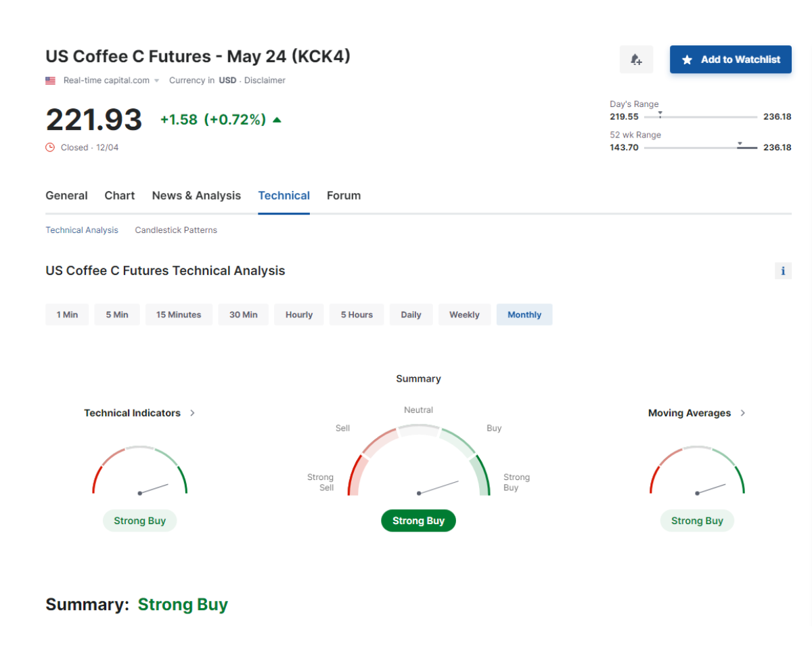Open Technical Analysis sub-tab link

pos(82,230)
